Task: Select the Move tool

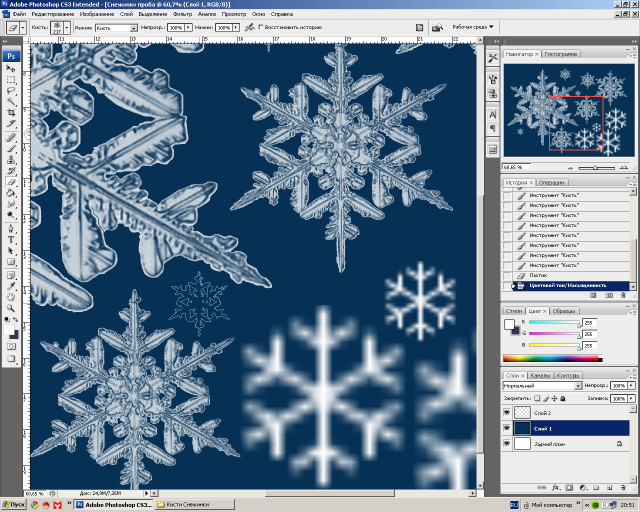Action: [x=11, y=69]
